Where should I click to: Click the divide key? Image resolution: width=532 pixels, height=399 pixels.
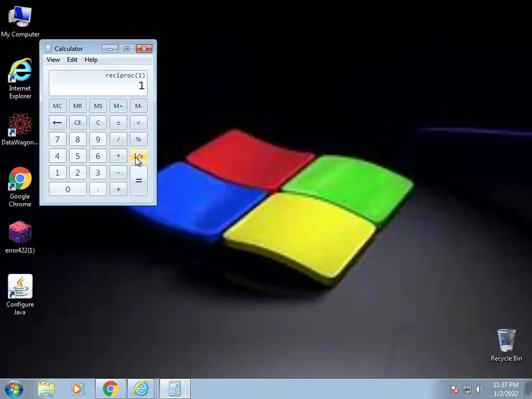(118, 139)
